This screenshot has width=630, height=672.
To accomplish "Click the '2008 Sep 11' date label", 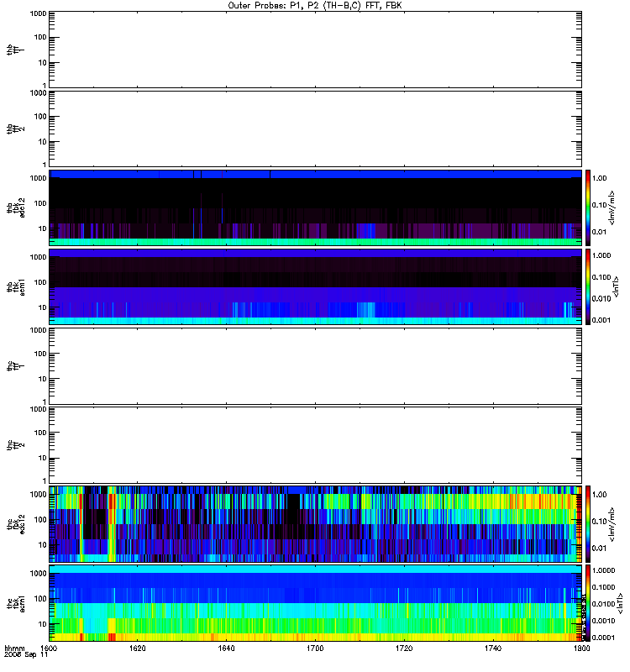I will pos(26,655).
